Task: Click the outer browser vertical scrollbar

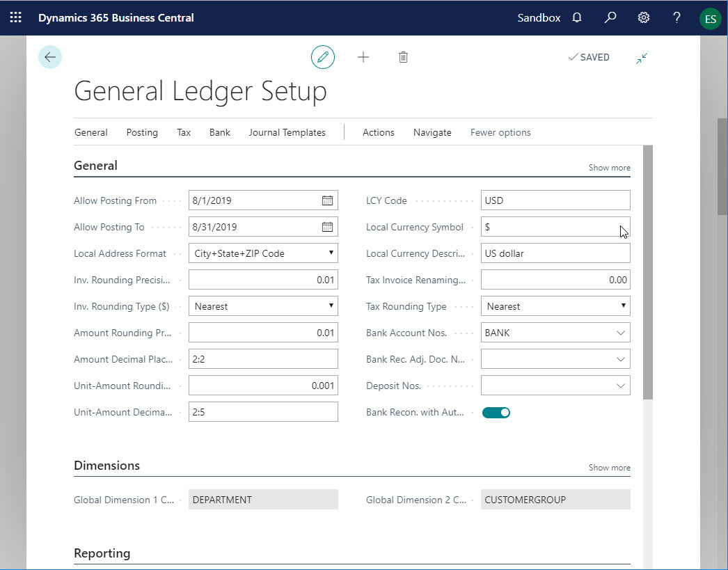Action: pos(722,167)
